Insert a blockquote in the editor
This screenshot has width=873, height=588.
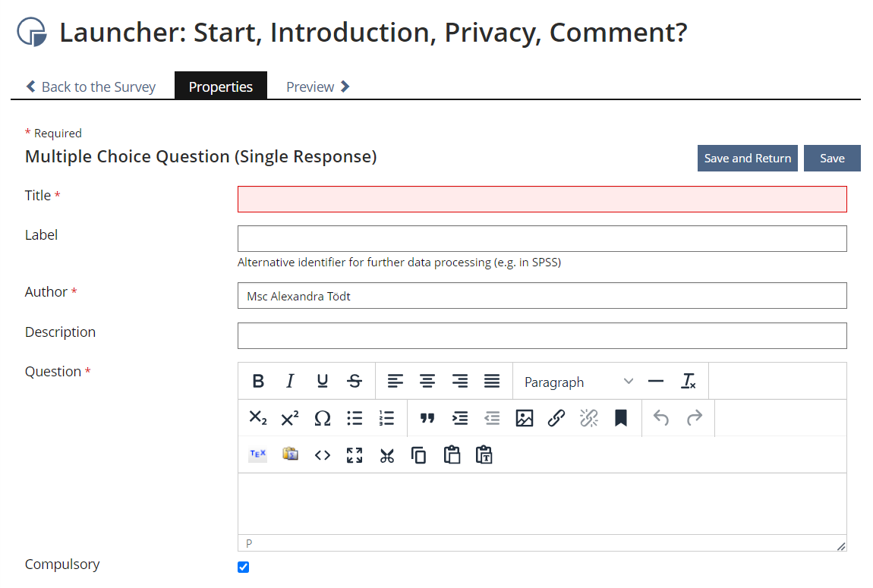click(427, 418)
